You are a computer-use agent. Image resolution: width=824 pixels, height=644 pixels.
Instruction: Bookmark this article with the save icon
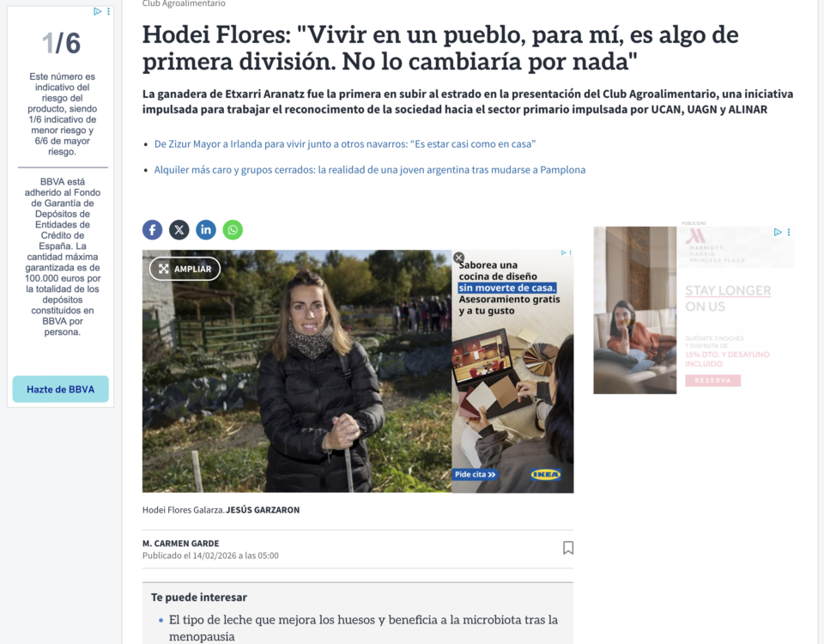click(x=568, y=548)
